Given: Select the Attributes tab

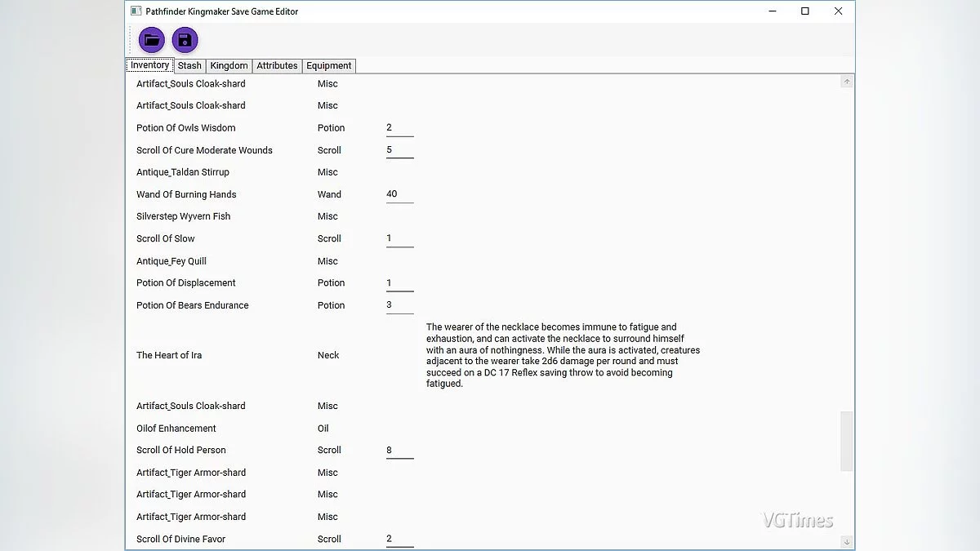Looking at the screenshot, I should tap(277, 66).
